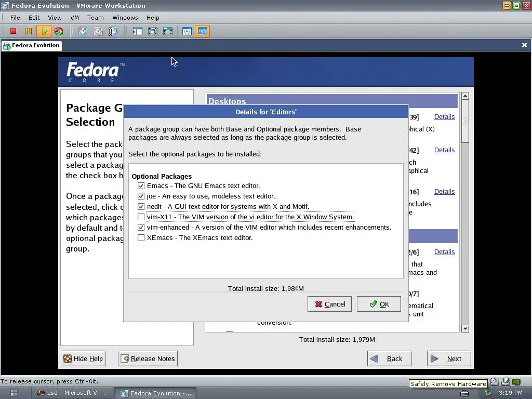Click 'Total install size: 1,984M' text
This screenshot has height=399, width=532.
[265, 289]
